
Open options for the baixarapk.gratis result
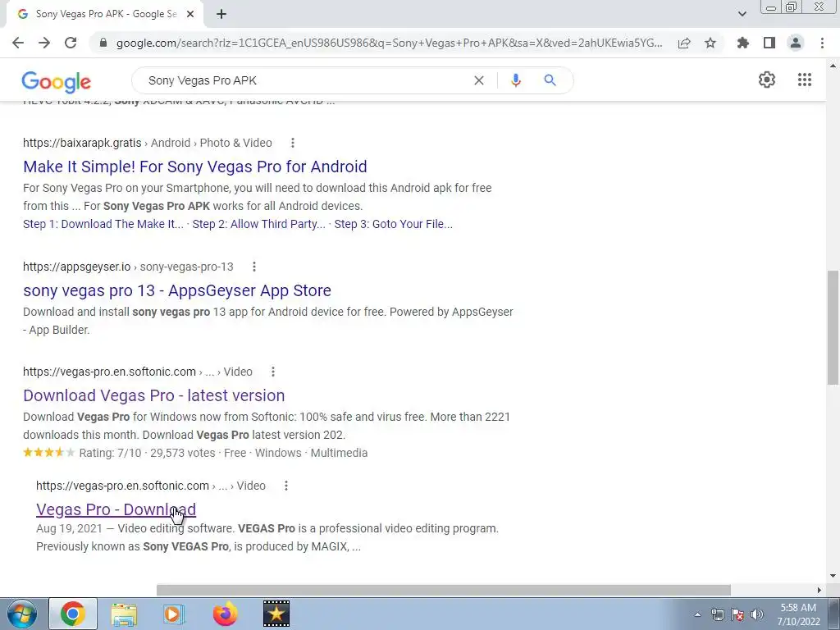coord(293,143)
